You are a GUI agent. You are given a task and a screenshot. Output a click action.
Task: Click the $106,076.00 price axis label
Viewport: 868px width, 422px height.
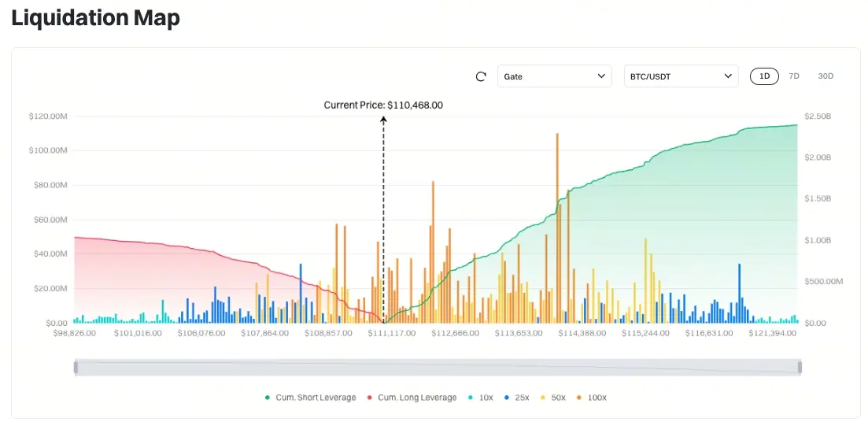tap(201, 333)
